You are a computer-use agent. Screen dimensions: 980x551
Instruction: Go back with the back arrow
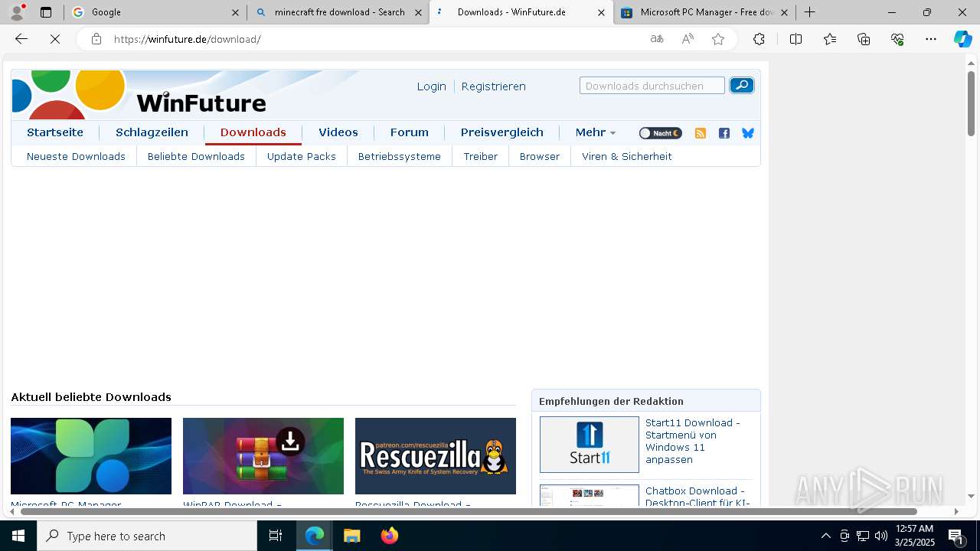[x=21, y=39]
